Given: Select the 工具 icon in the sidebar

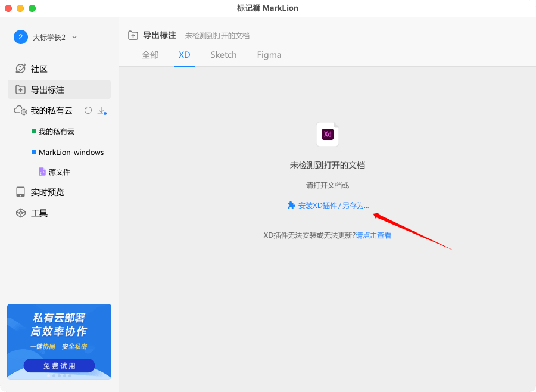Looking at the screenshot, I should point(20,213).
